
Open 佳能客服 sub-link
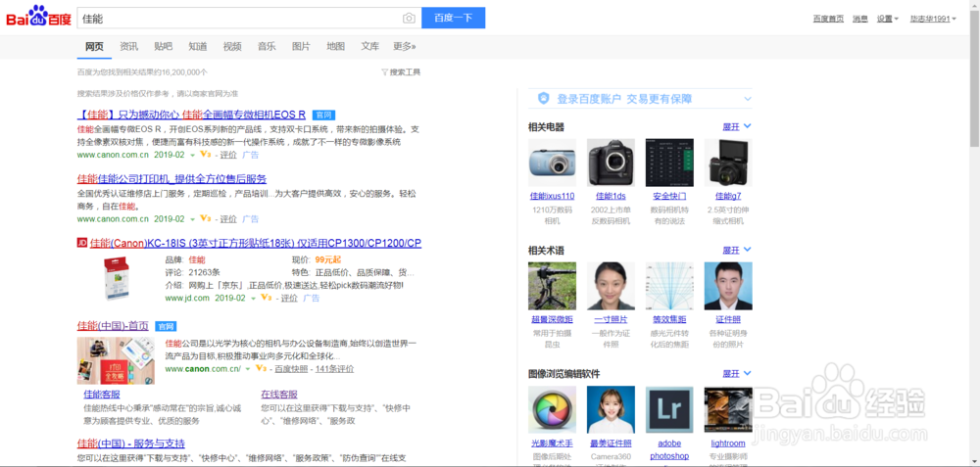[102, 395]
